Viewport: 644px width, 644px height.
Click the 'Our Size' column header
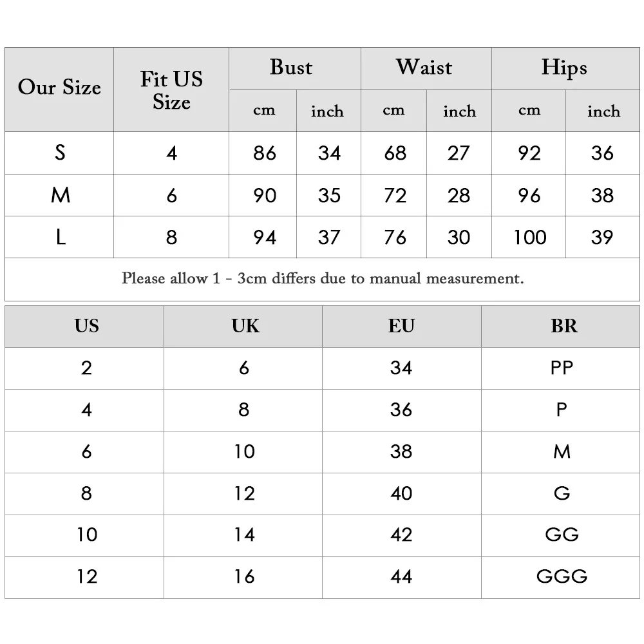tap(59, 90)
